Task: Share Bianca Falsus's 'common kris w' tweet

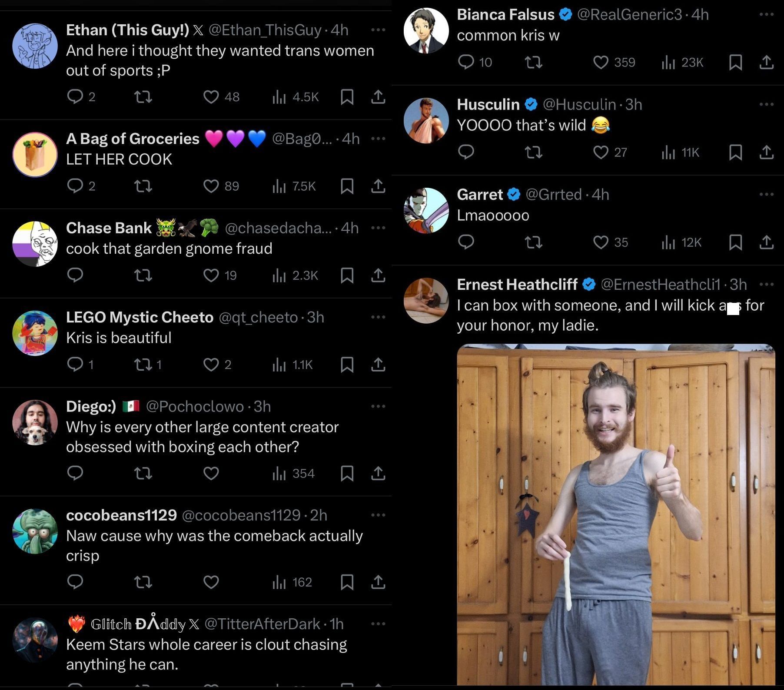Action: coord(767,63)
